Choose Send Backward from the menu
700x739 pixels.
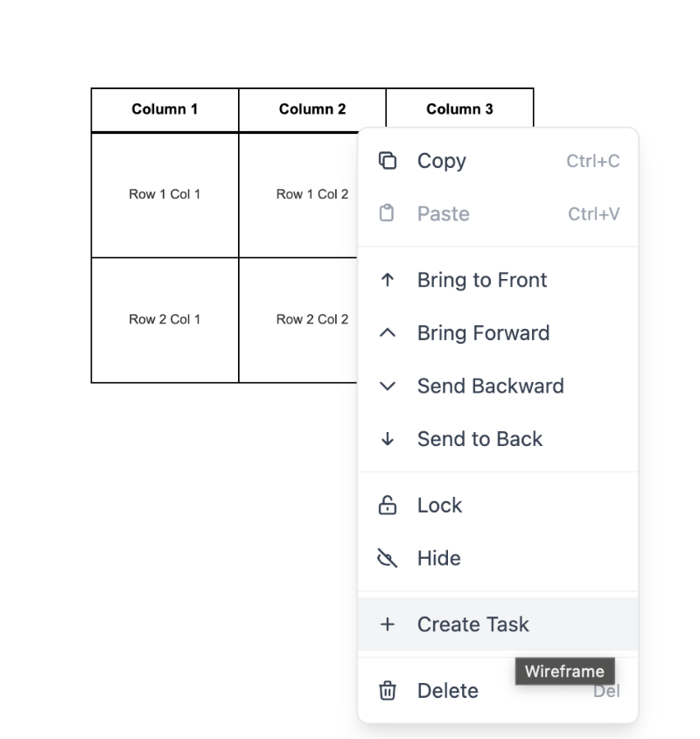(x=490, y=387)
